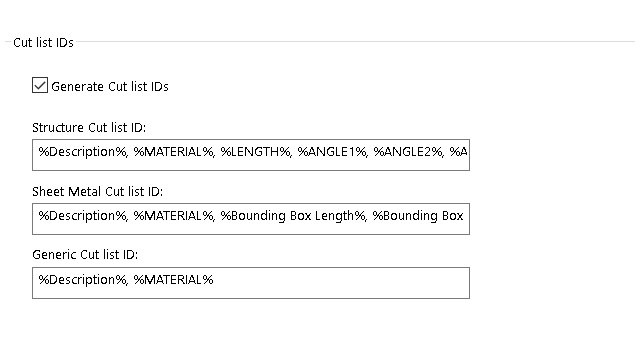The image size is (640, 360).
Task: Click the Generic Cut list ID label
Action: [85, 255]
